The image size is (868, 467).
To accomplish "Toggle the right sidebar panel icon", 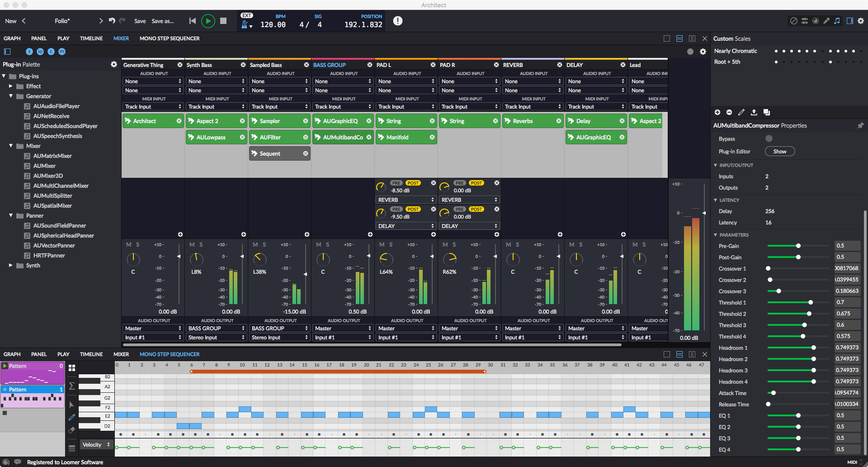I will click(x=850, y=21).
